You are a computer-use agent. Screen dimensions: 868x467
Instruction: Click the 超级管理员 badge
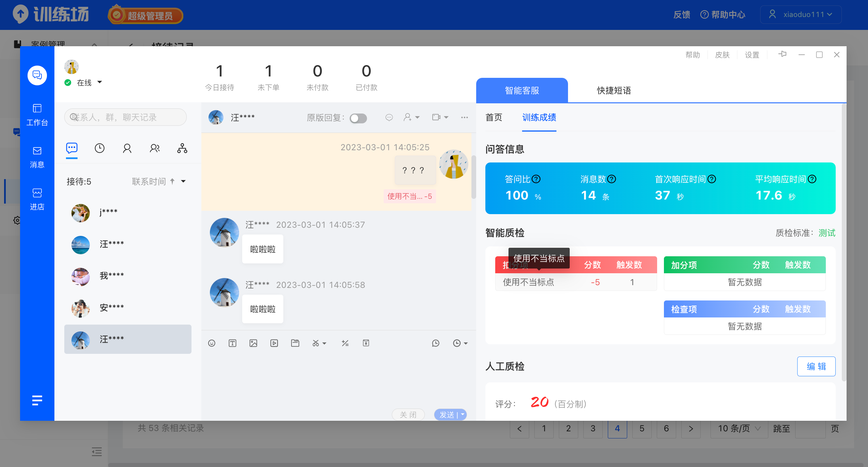pyautogui.click(x=146, y=15)
